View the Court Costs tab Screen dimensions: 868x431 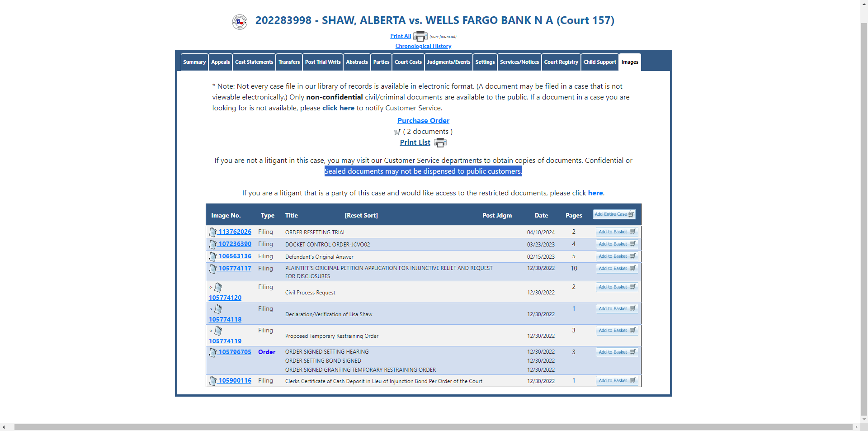pos(408,62)
